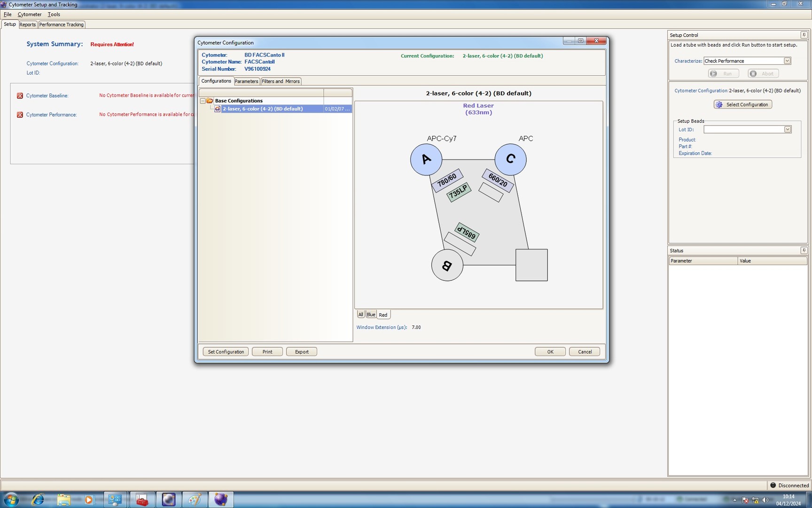Click the 01/02/07 date cell

click(x=337, y=109)
